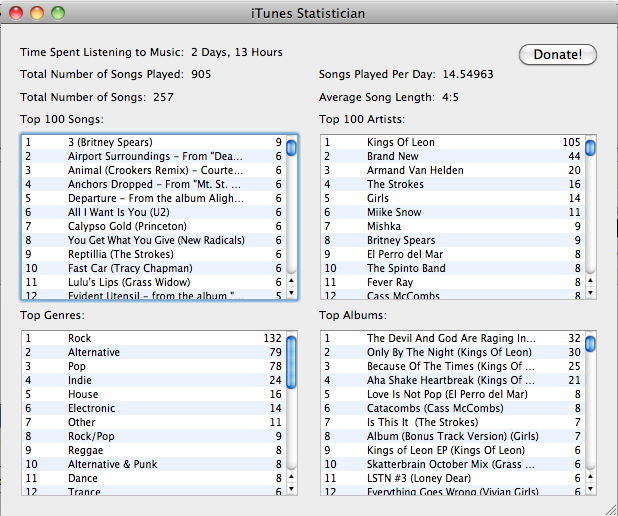Select the Dance genre row
Viewport: 618px width, 516px height.
pos(154,478)
